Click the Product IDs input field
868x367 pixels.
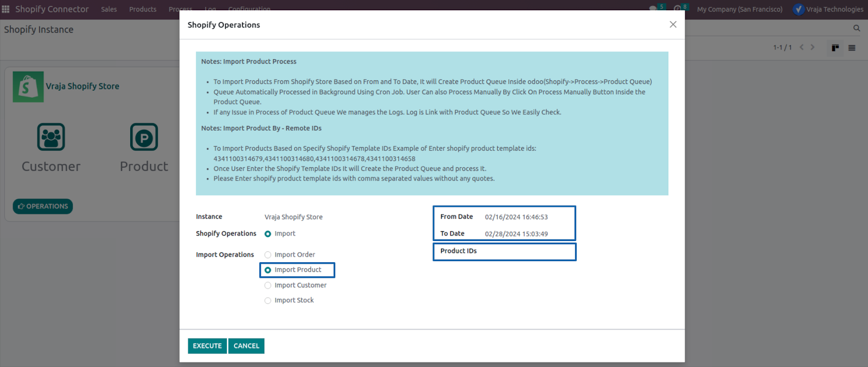527,251
